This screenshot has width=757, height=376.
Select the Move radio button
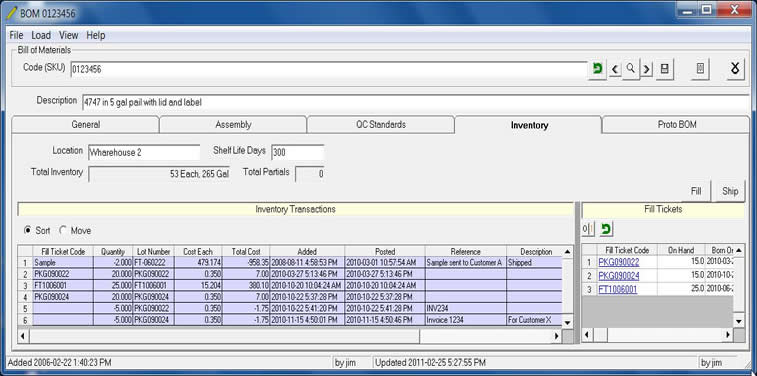click(63, 230)
